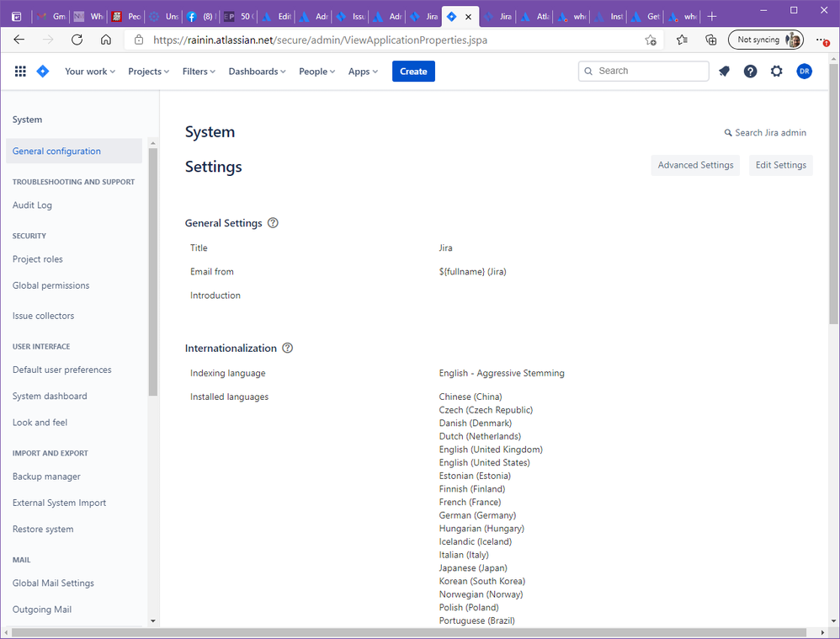Open the browser Collections icon
Image resolution: width=840 pixels, height=639 pixels.
711,40
